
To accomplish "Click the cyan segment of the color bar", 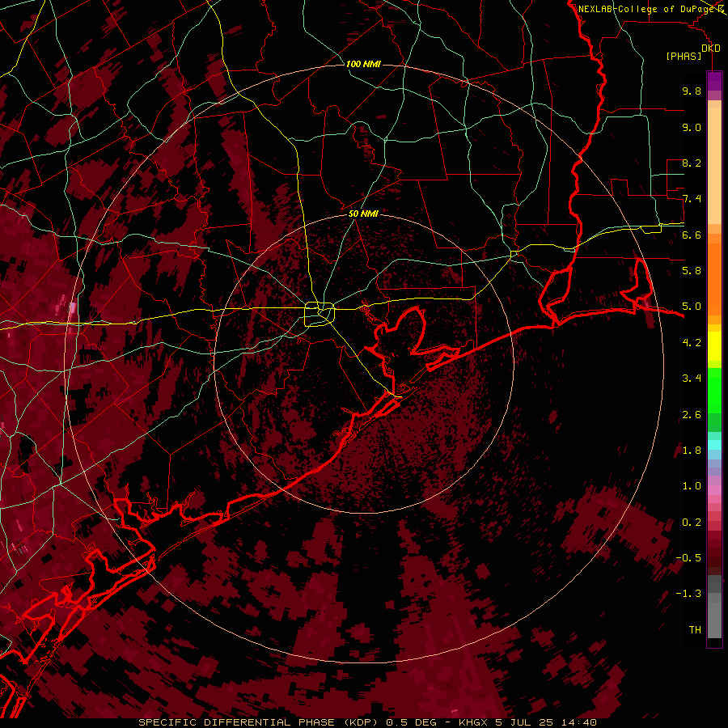I will [714, 445].
